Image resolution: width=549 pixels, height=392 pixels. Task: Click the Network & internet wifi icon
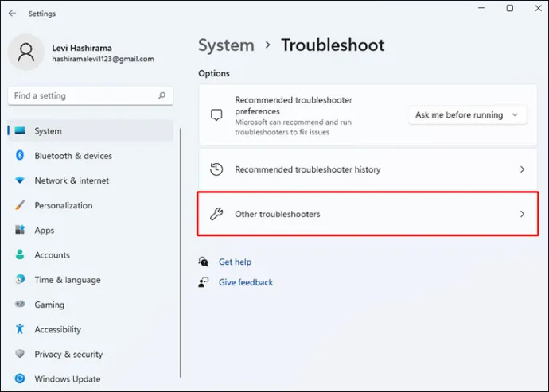20,180
